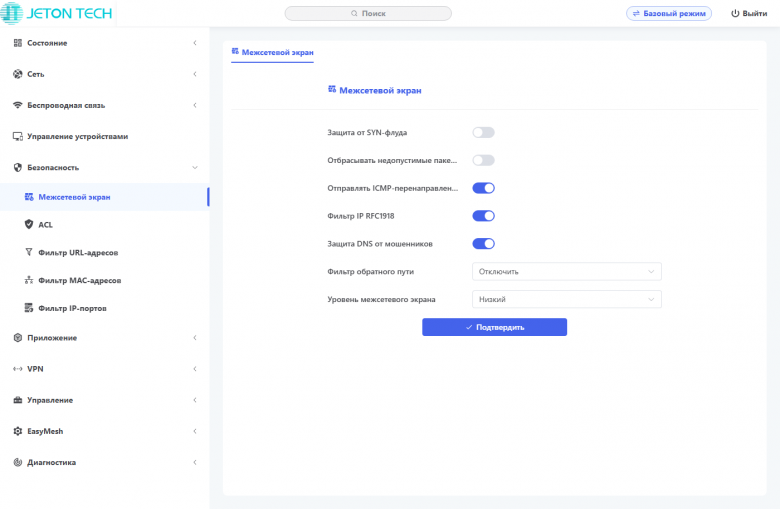The image size is (780, 509).
Task: Click the Состояние dashboard icon in sidebar
Action: pos(17,43)
